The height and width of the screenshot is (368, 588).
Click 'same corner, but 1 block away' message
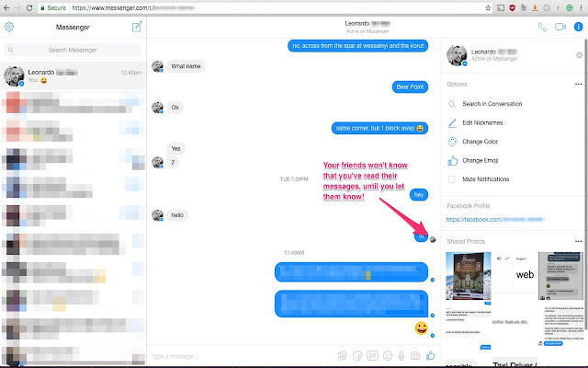(x=379, y=128)
